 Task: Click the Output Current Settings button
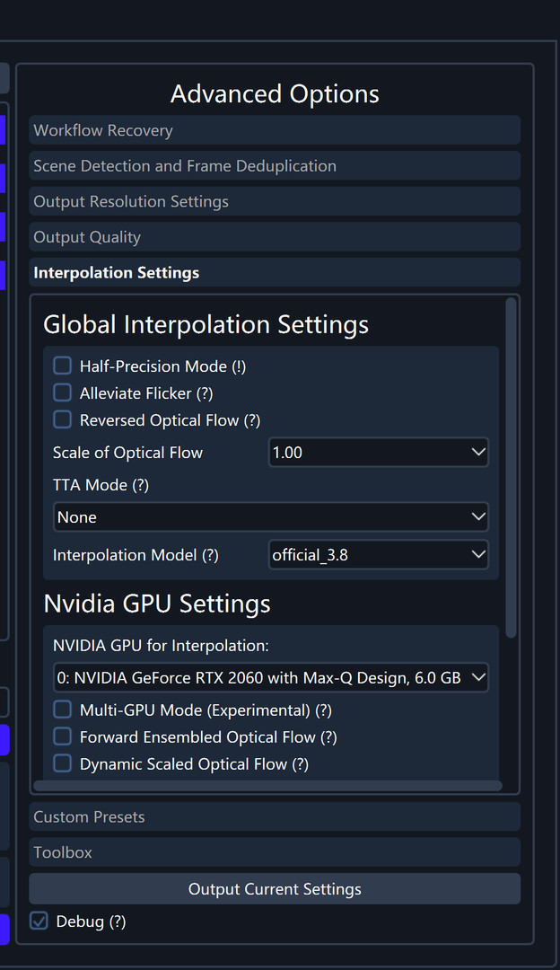click(275, 888)
